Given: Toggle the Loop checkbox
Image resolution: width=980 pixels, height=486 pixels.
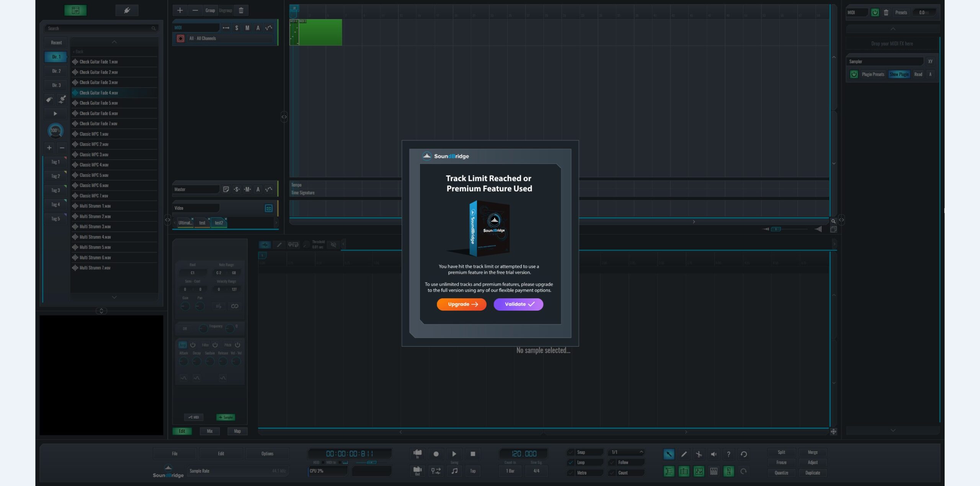Looking at the screenshot, I should pyautogui.click(x=571, y=462).
